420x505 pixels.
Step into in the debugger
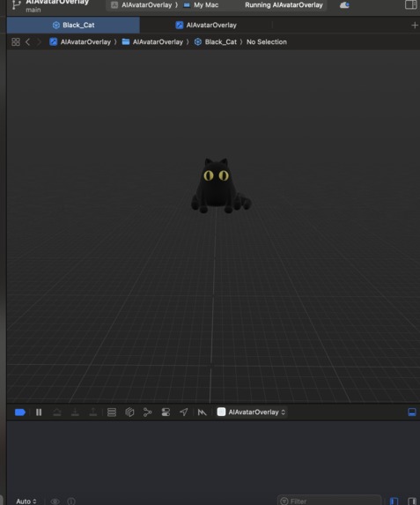[x=75, y=412]
